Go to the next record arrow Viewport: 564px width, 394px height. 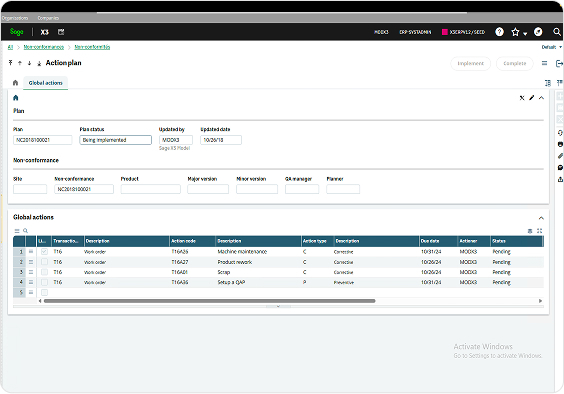point(29,63)
